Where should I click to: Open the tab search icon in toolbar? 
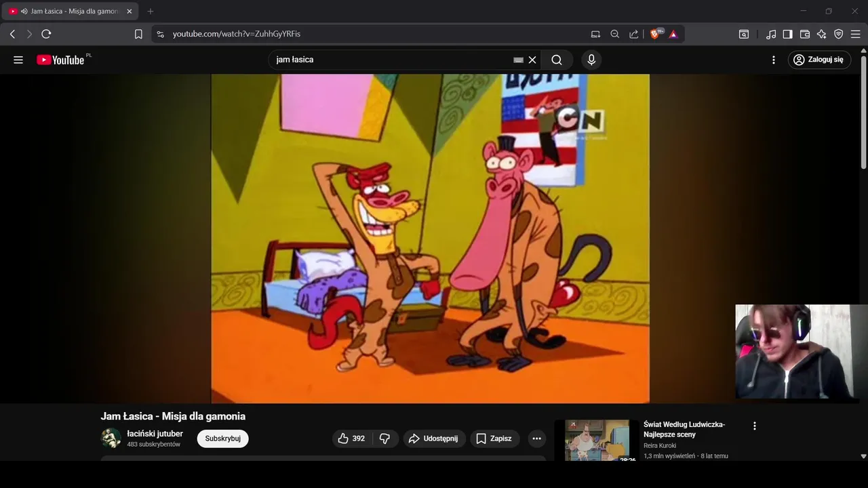pyautogui.click(x=744, y=34)
